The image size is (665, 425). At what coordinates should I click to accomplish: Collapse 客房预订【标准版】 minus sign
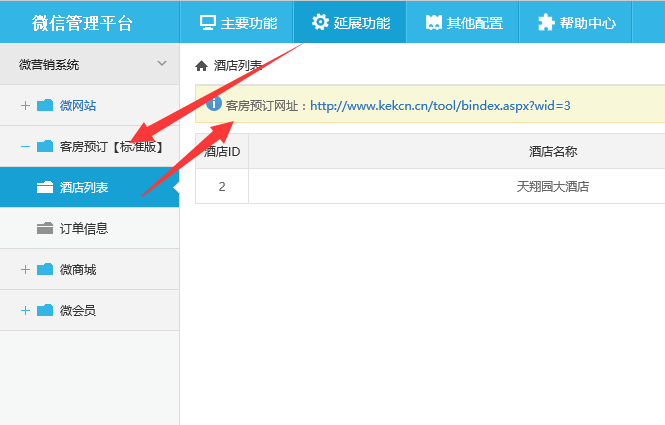25,146
